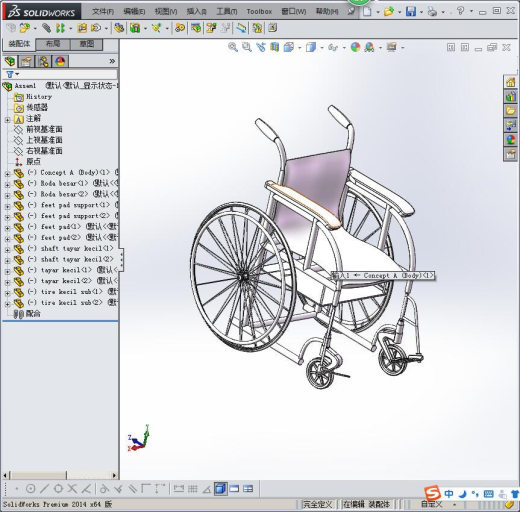Toggle the highlighted shaded cube display icon
This screenshot has height=512, width=520.
(x=220, y=489)
